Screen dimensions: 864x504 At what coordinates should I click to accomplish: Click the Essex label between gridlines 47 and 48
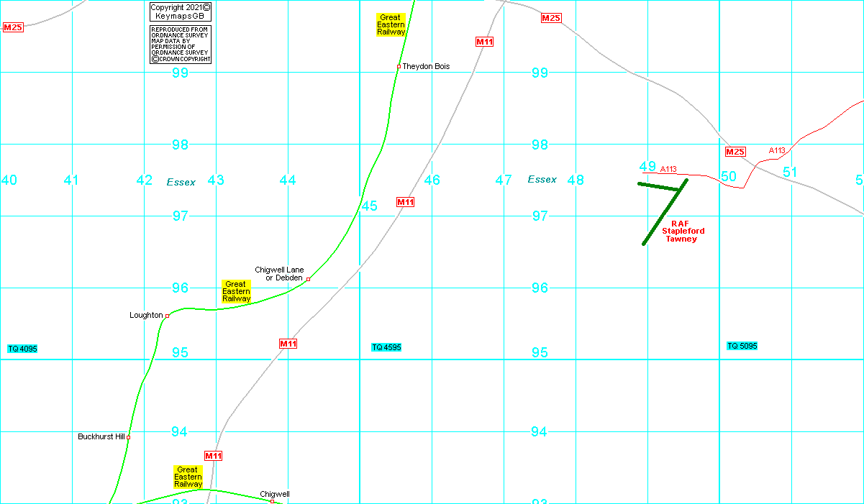click(542, 180)
